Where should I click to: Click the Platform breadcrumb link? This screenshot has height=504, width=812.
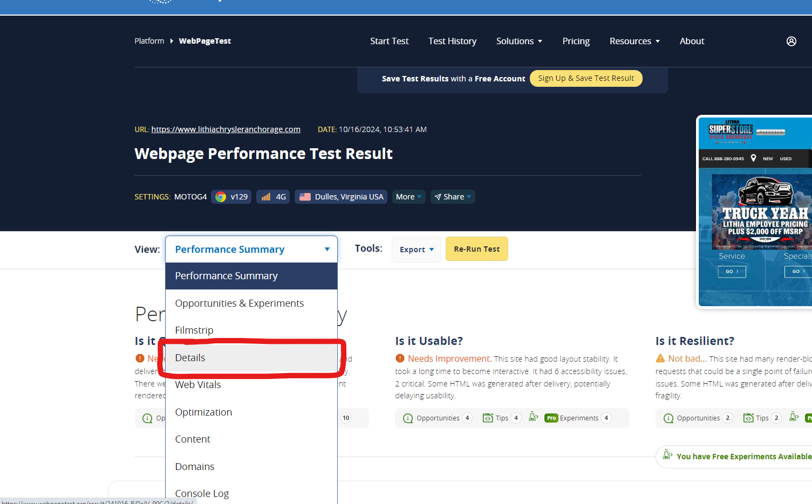[x=149, y=41]
